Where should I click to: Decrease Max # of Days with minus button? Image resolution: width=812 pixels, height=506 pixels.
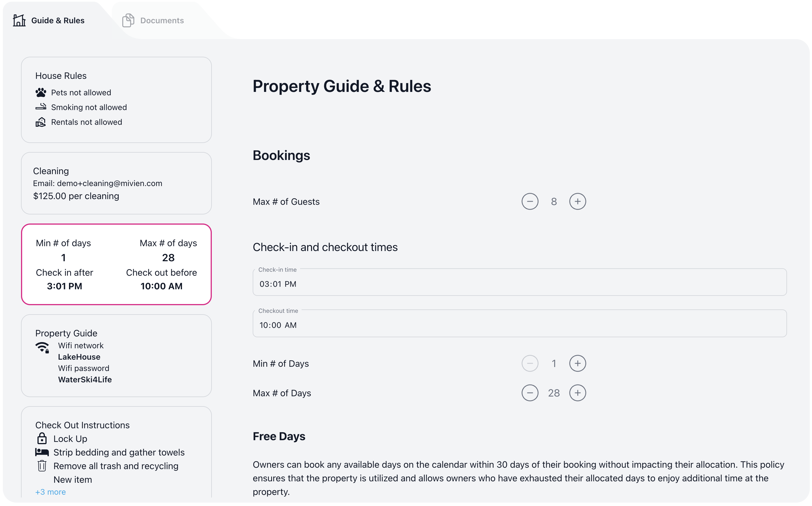530,393
